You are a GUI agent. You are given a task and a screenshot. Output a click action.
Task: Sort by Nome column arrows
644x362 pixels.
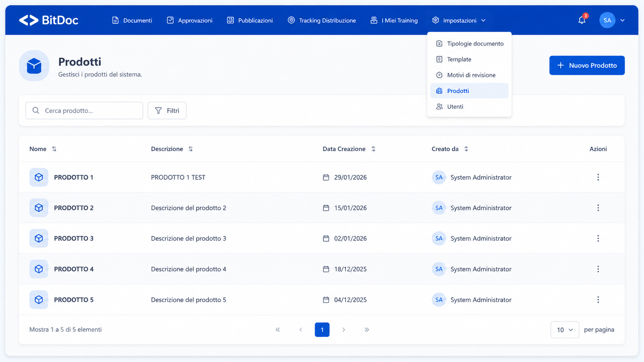point(54,149)
